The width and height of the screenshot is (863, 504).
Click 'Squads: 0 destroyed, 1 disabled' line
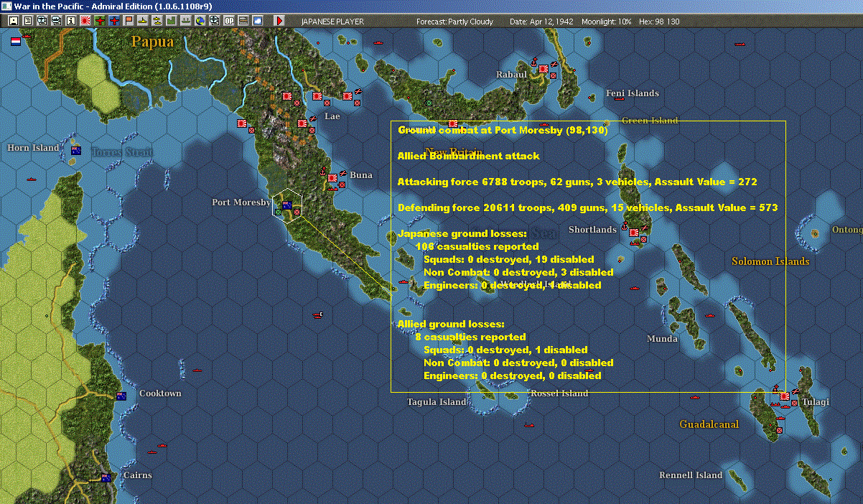505,350
